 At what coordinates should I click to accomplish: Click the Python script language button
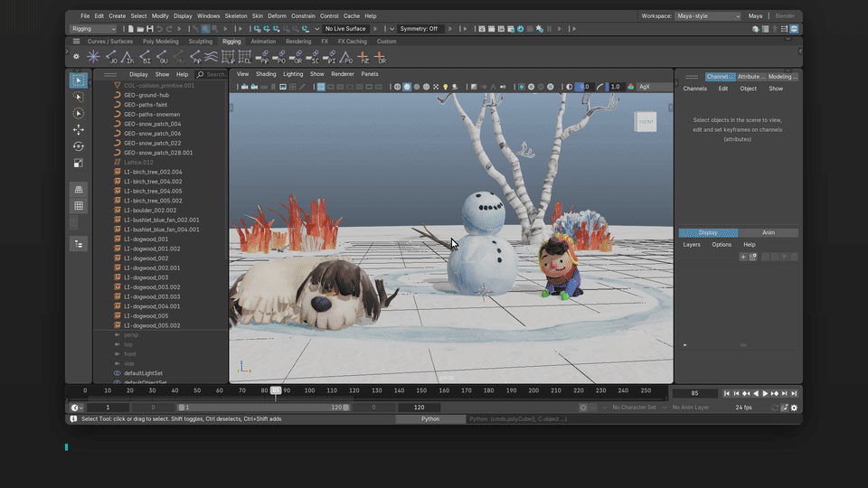(x=430, y=419)
